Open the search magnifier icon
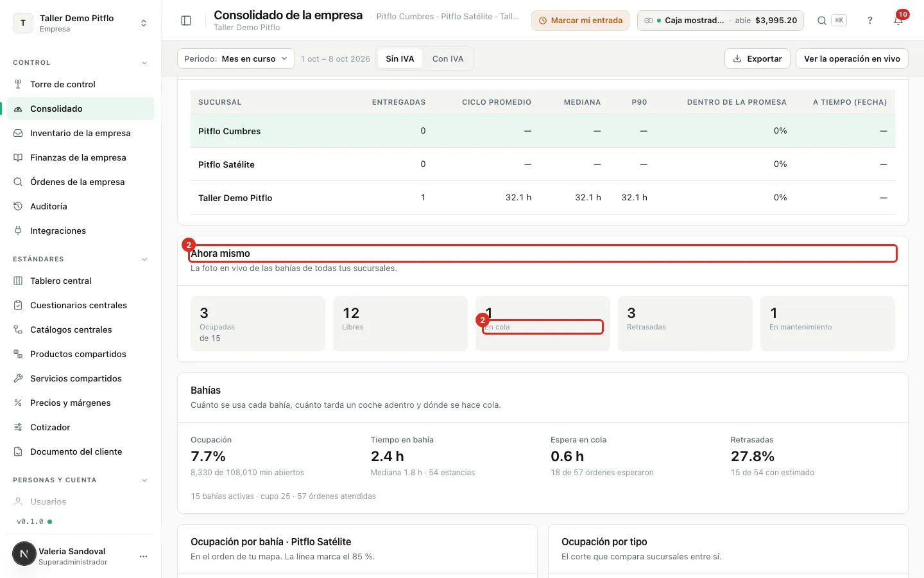Viewport: 924px width, 578px height. (821, 21)
